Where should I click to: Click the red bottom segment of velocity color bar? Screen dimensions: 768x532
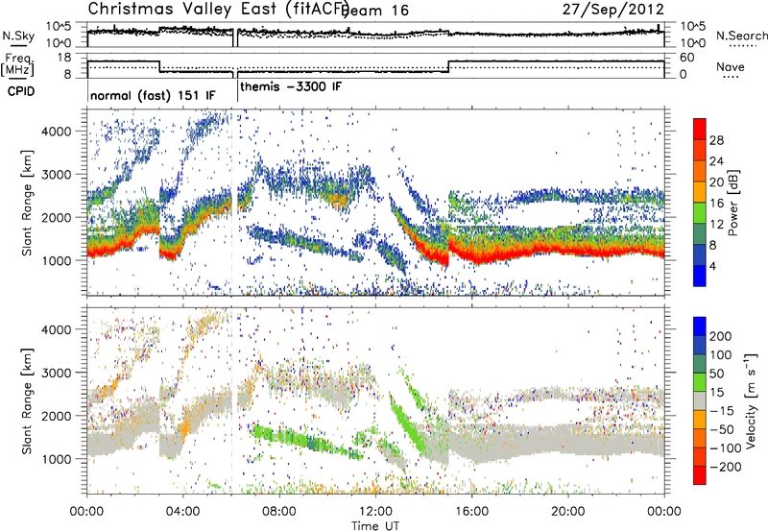[x=700, y=475]
